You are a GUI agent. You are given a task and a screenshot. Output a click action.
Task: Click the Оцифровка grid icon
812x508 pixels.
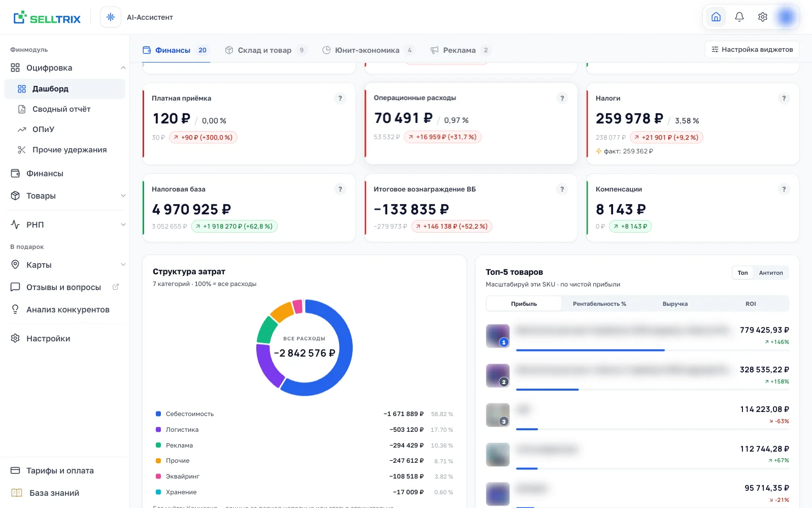(x=15, y=68)
